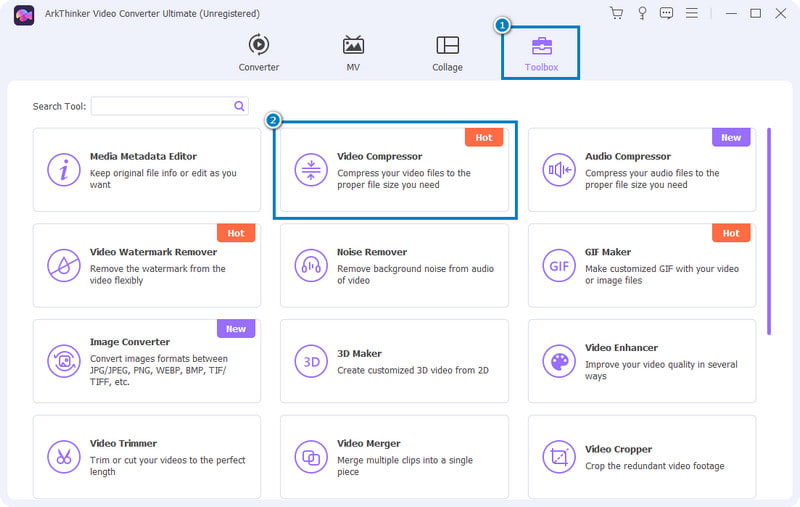
Task: Click "Compress your audio files" description
Action: click(652, 179)
